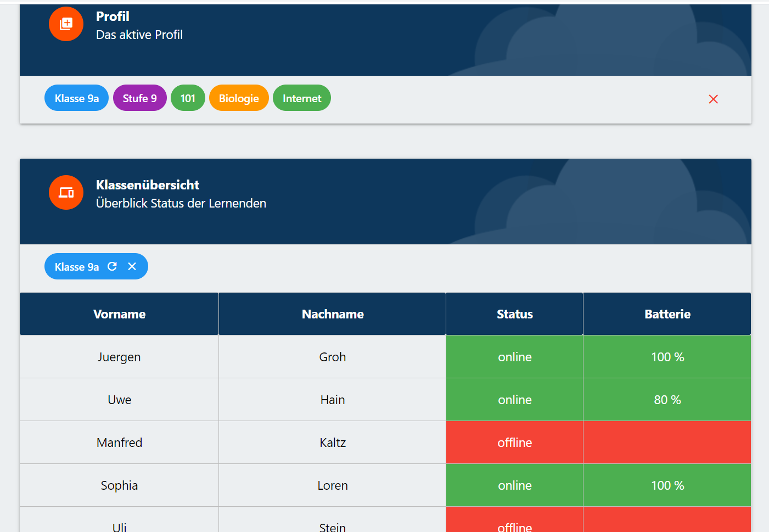This screenshot has width=769, height=532.
Task: Select the green Internet tag
Action: [301, 98]
